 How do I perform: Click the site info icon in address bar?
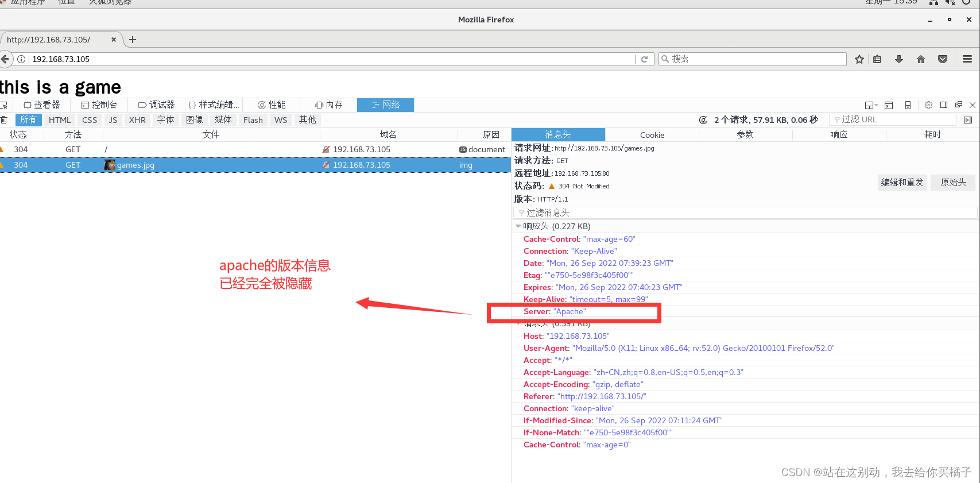pos(21,59)
